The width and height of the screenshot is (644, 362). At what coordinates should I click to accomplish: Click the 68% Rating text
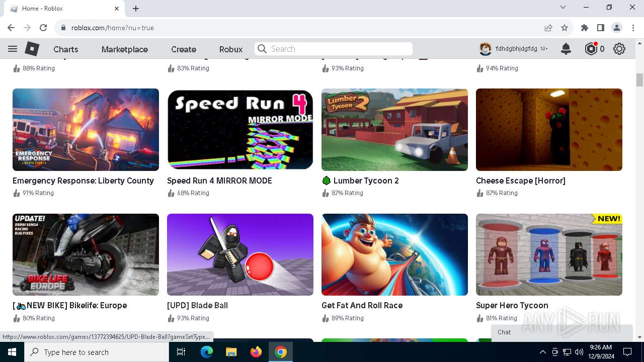[x=193, y=193]
